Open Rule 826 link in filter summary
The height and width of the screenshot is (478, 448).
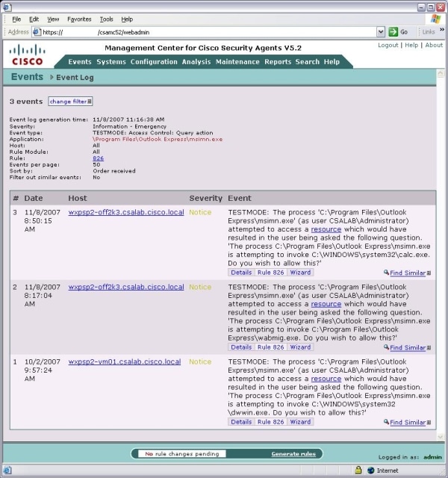tap(98, 158)
